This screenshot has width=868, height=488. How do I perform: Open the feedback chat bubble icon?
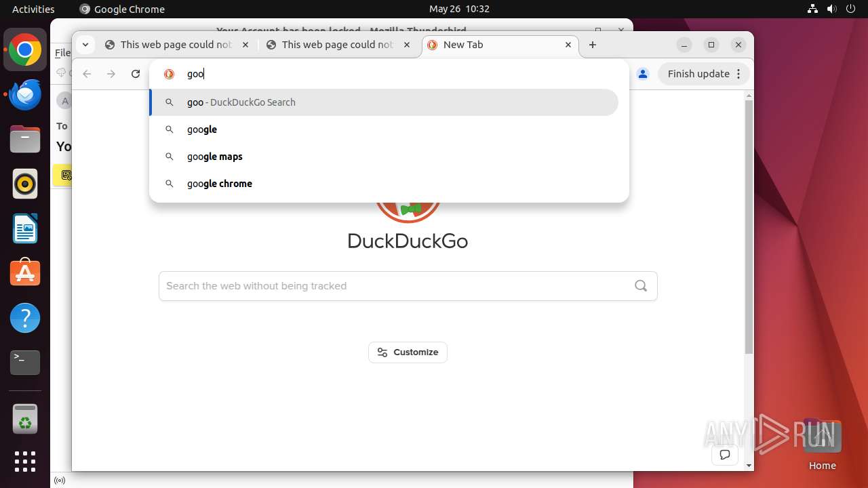[x=725, y=455]
